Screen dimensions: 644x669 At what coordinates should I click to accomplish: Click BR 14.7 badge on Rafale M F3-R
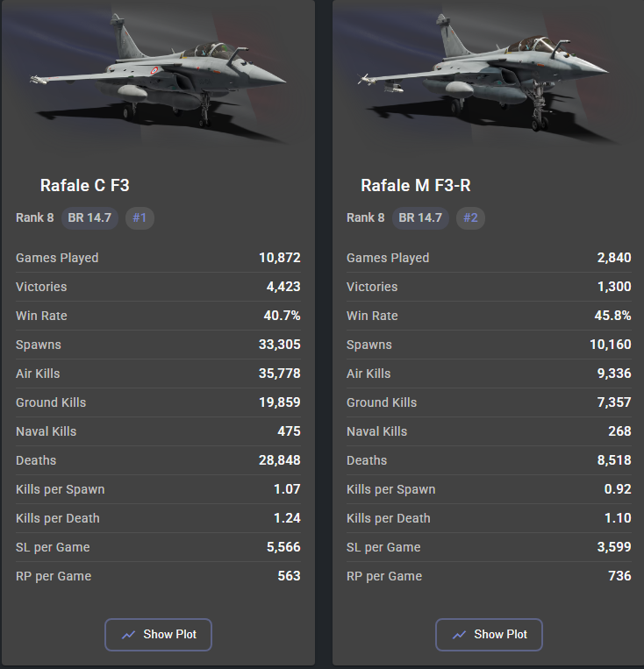coord(420,217)
